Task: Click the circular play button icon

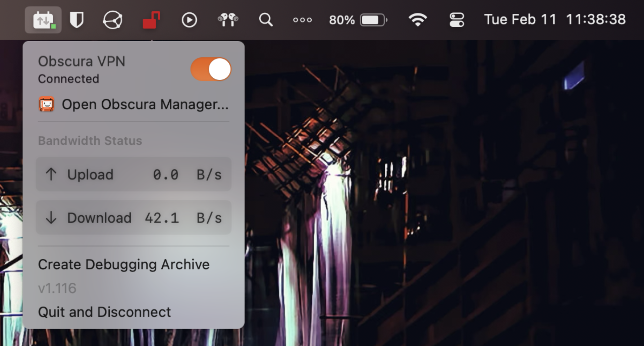Action: click(189, 20)
